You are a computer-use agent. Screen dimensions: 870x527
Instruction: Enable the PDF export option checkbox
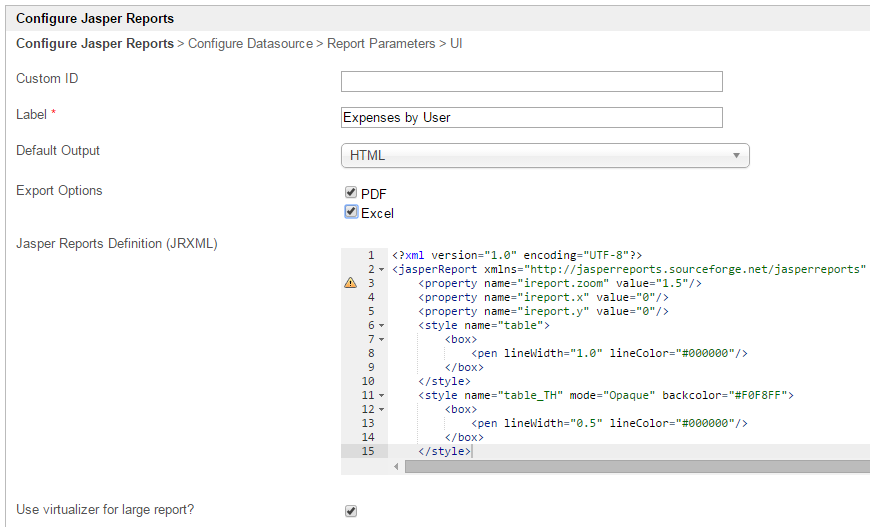point(351,192)
